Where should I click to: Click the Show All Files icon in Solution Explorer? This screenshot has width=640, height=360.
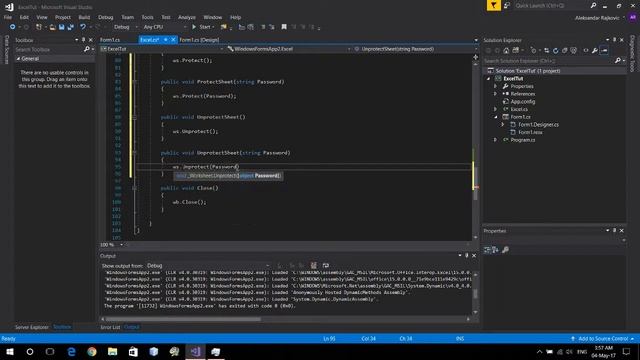tap(573, 50)
